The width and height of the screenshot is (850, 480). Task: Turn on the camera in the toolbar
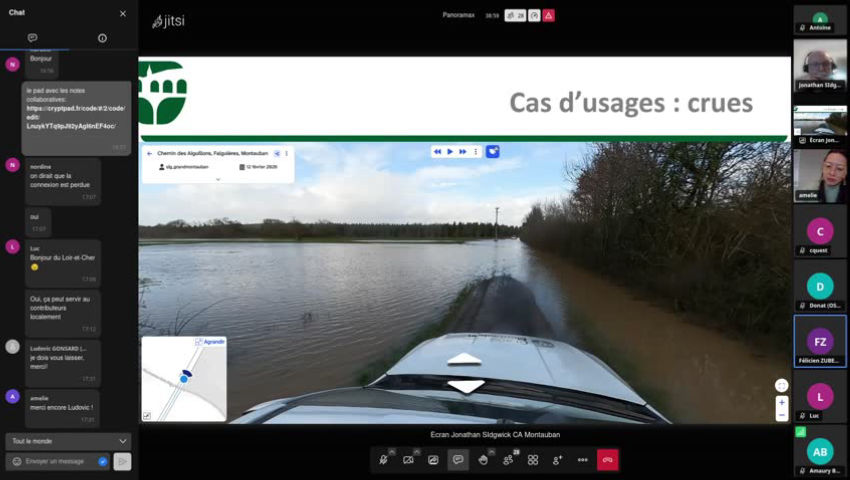(408, 460)
